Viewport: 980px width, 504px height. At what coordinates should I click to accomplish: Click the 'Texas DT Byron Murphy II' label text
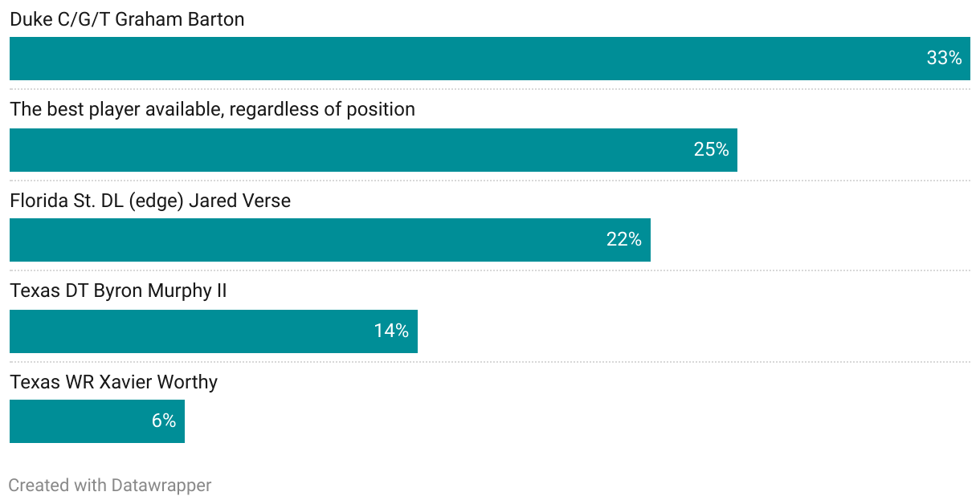pyautogui.click(x=118, y=291)
